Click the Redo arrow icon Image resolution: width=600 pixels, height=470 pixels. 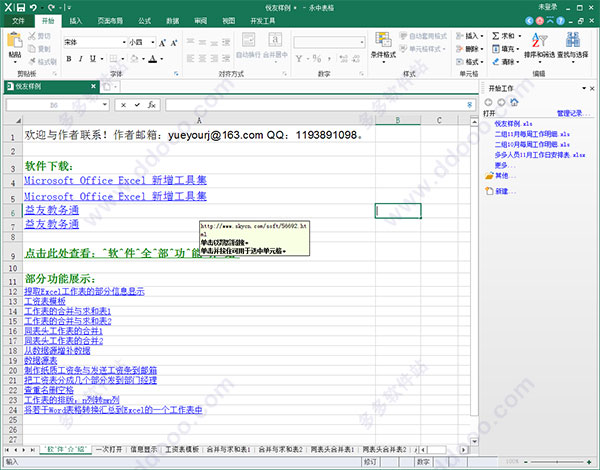pos(51,7)
